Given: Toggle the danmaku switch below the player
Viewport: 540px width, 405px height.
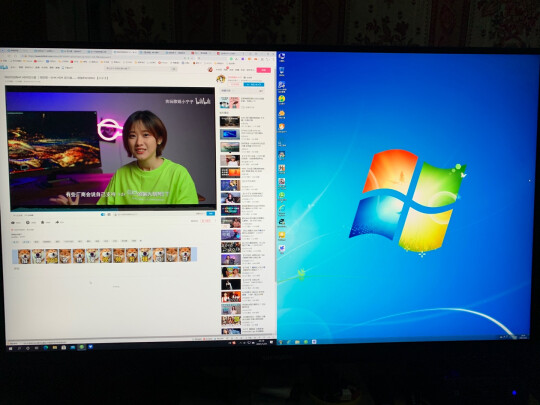Looking at the screenshot, I should [x=103, y=215].
